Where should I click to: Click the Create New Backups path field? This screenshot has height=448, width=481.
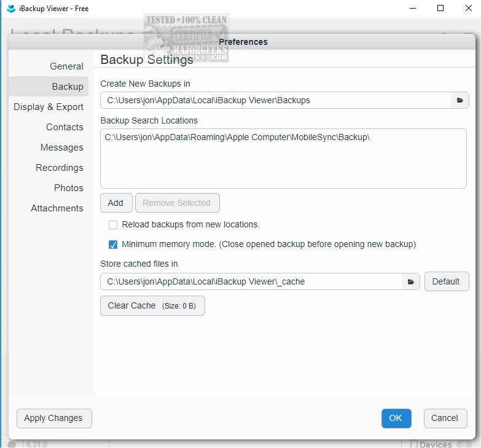[276, 100]
